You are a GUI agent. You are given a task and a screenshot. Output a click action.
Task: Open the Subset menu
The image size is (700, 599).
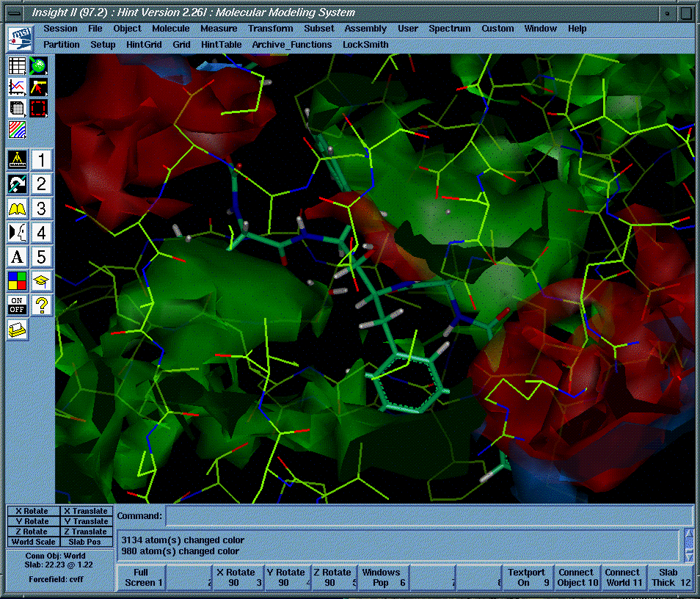318,29
